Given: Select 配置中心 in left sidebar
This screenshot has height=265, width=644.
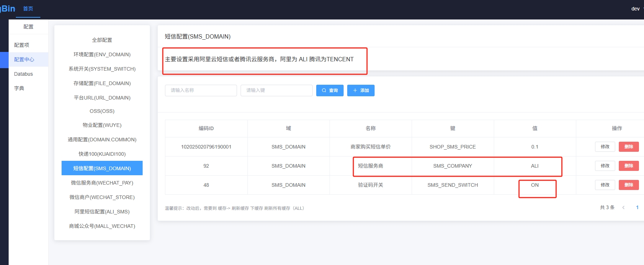Looking at the screenshot, I should coord(28,59).
